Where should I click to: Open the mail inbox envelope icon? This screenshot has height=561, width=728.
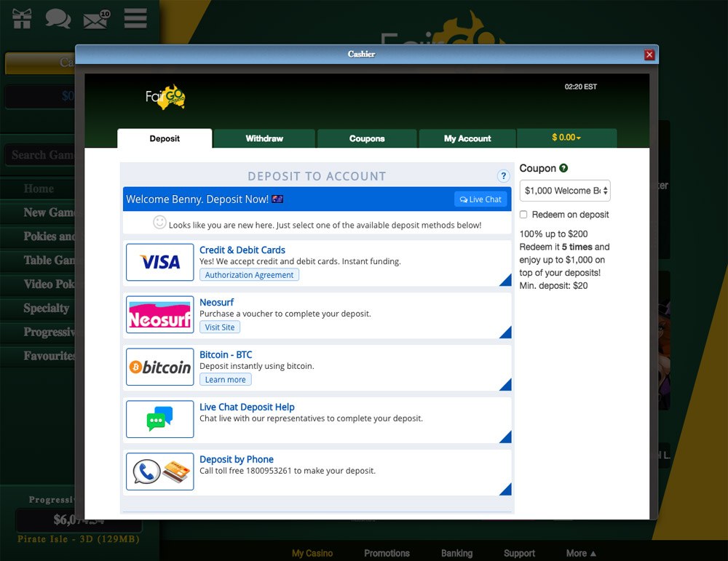(x=96, y=20)
